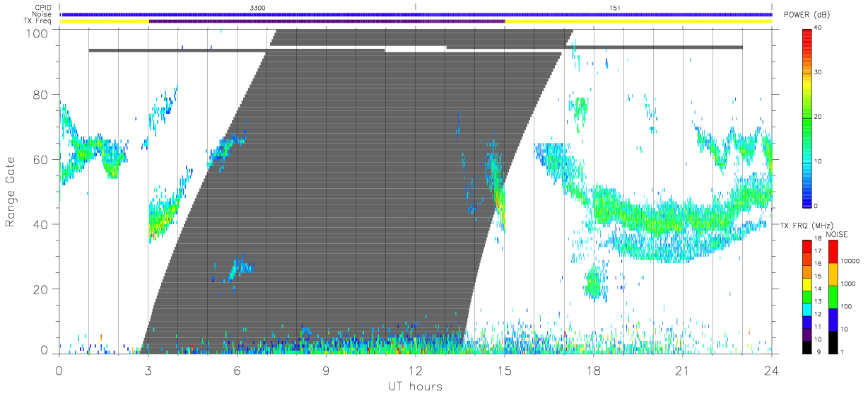Click the NOISE legend title
The image size is (868, 401).
(x=836, y=234)
